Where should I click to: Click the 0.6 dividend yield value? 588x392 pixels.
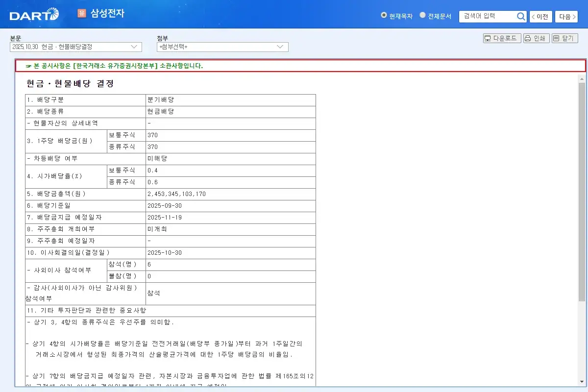click(152, 182)
